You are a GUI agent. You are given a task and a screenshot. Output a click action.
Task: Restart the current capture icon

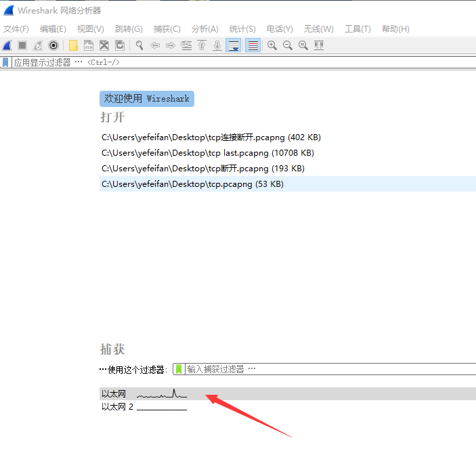pos(38,45)
